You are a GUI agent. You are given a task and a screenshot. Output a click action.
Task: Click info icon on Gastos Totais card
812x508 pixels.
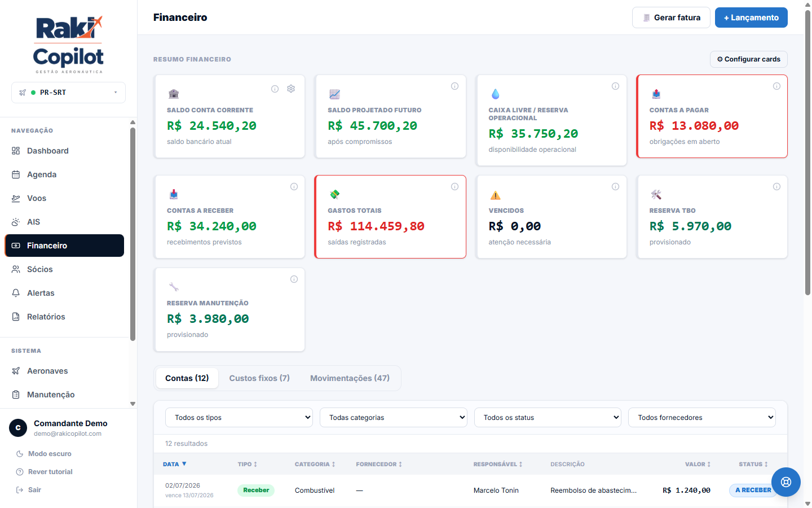point(454,187)
